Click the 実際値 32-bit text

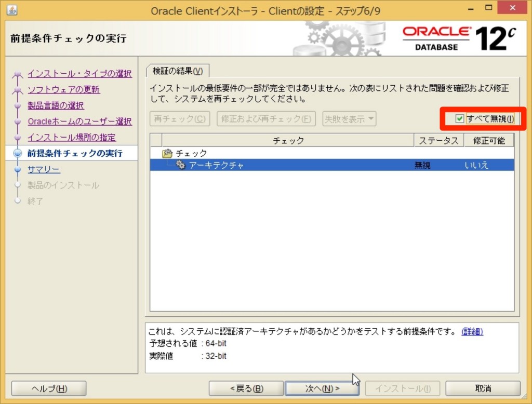tap(188, 356)
